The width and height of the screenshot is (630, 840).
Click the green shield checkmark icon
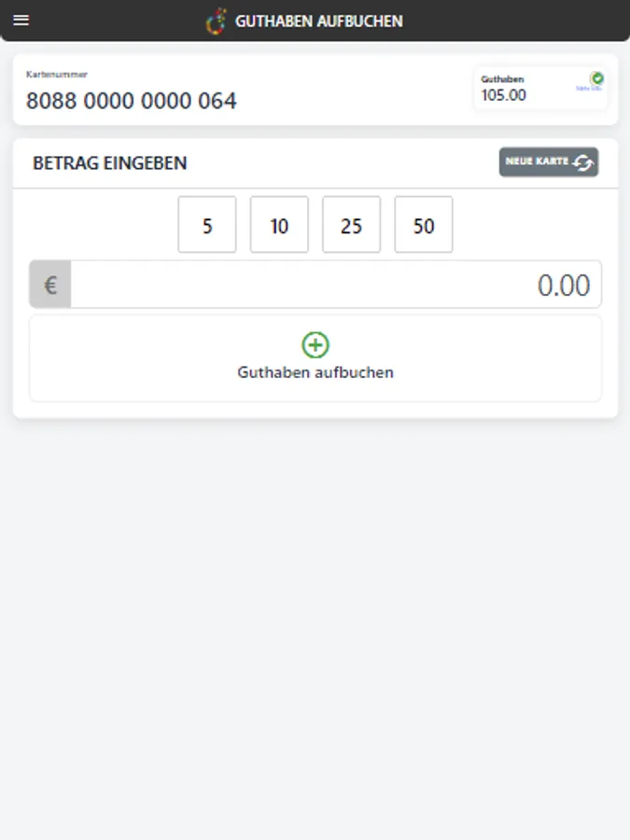[x=597, y=78]
